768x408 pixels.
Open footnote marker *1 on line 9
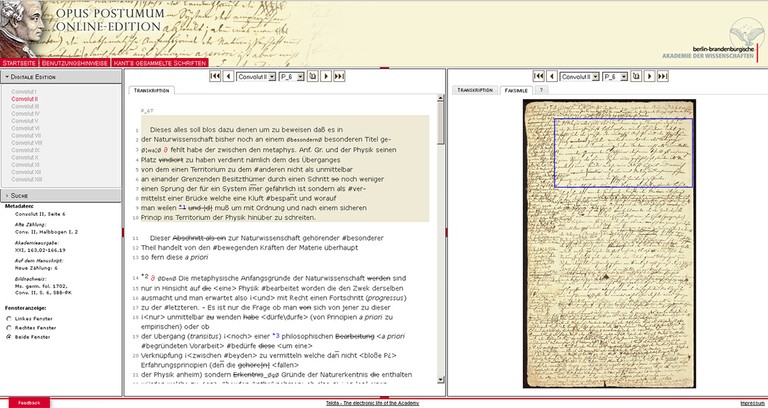point(182,207)
